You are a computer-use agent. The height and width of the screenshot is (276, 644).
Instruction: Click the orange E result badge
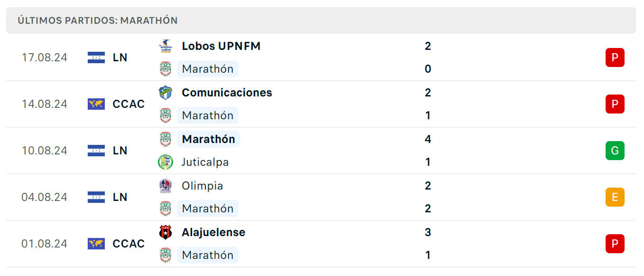click(x=615, y=197)
